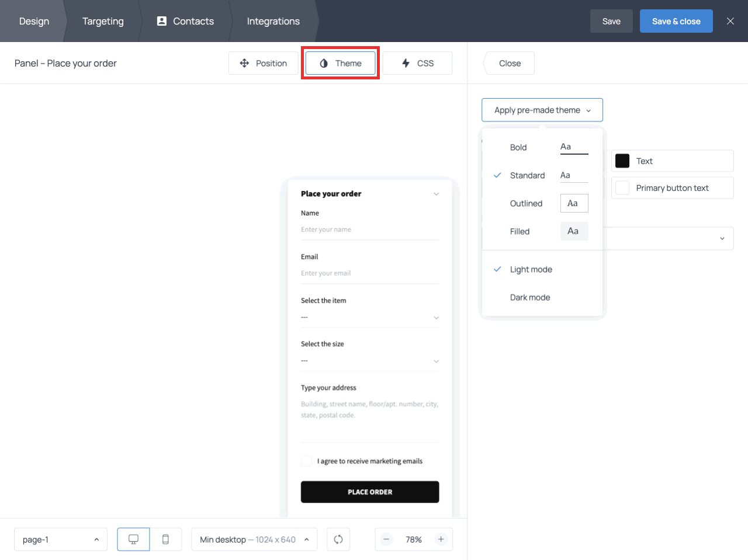Open the Min desktop size dropdown

tap(254, 539)
